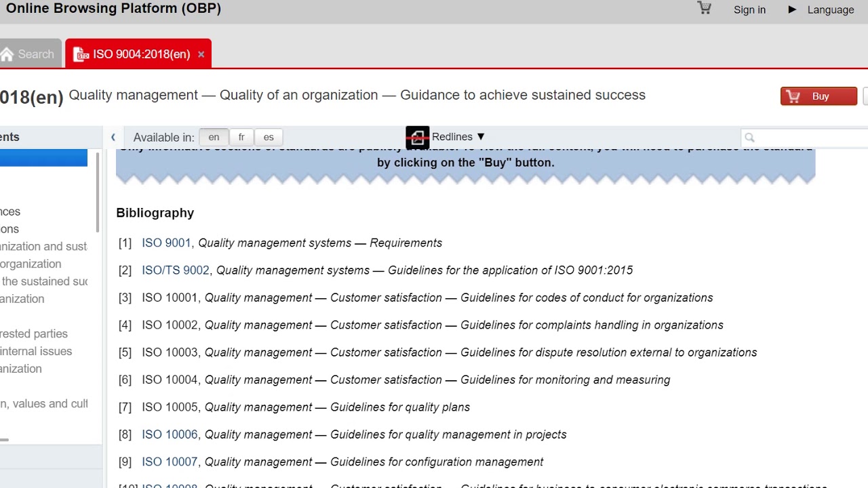Viewport: 868px width, 488px height.
Task: Open the ISO 10007 reference link
Action: 170,462
